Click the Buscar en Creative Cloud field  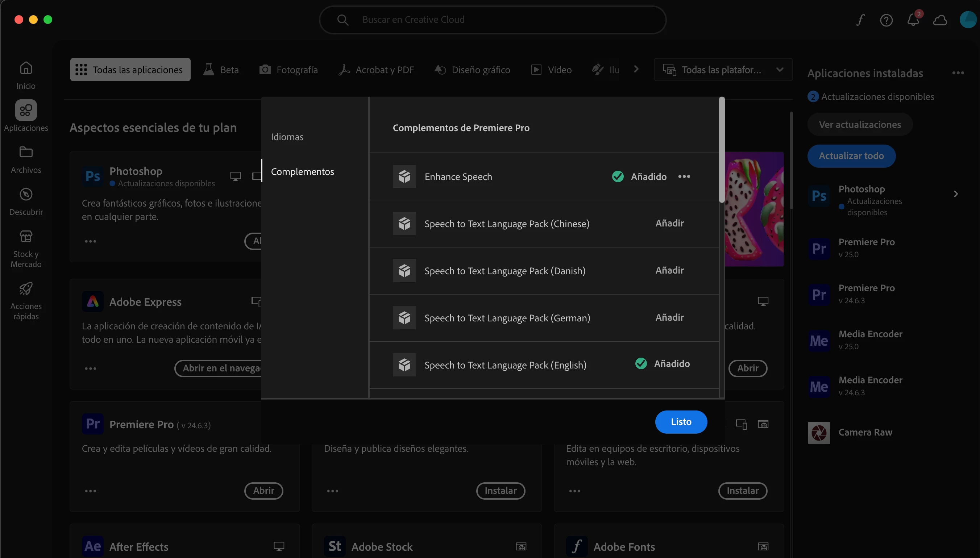pyautogui.click(x=492, y=20)
